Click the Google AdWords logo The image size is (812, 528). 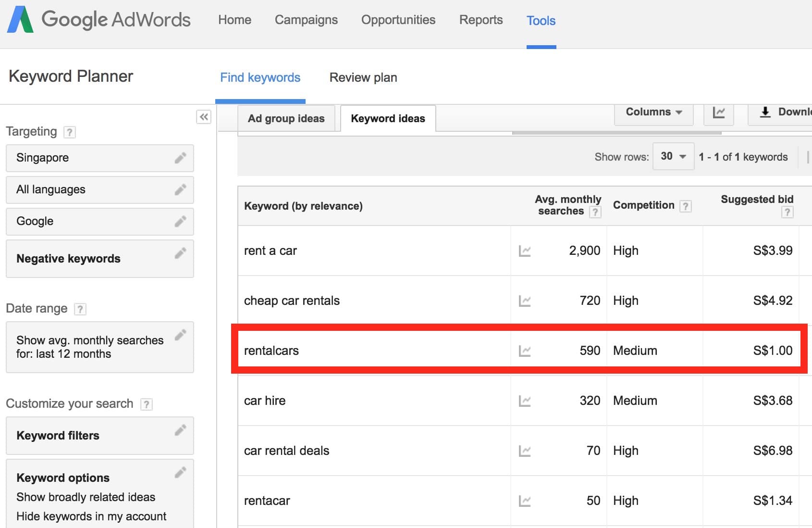pos(98,20)
